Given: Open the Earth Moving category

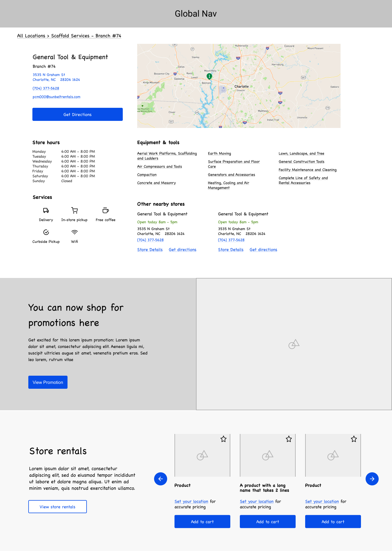Looking at the screenshot, I should coord(219,153).
